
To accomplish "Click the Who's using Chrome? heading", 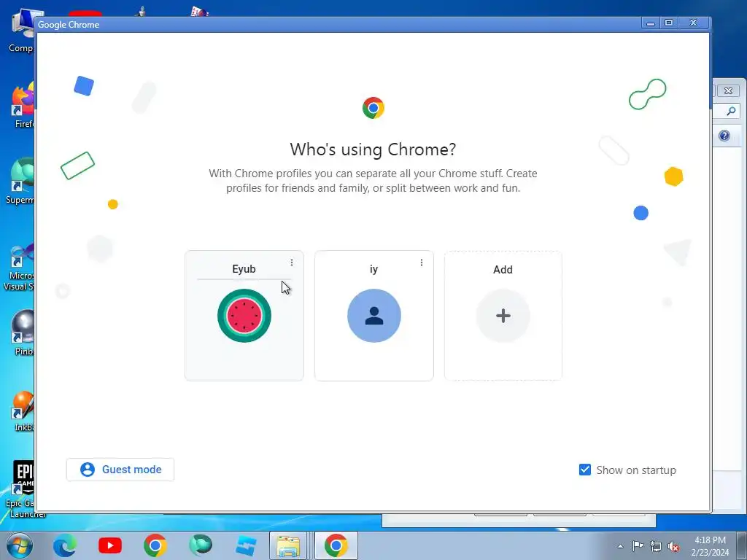I will click(373, 149).
